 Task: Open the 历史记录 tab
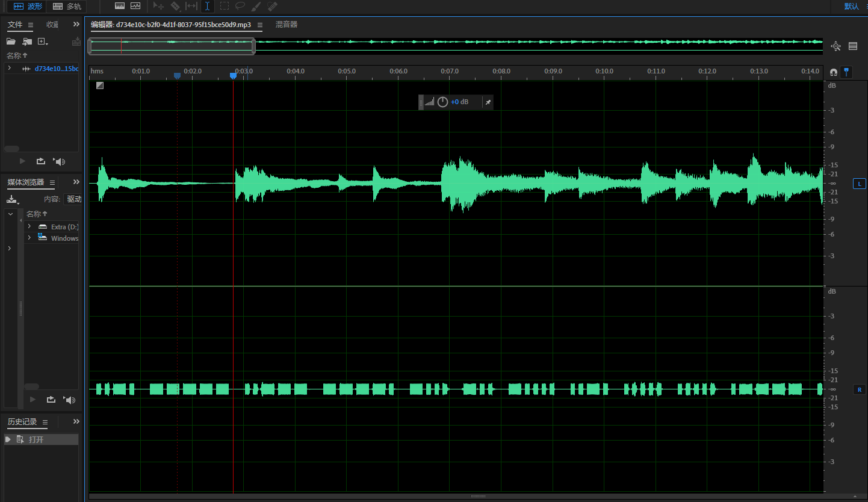point(22,422)
